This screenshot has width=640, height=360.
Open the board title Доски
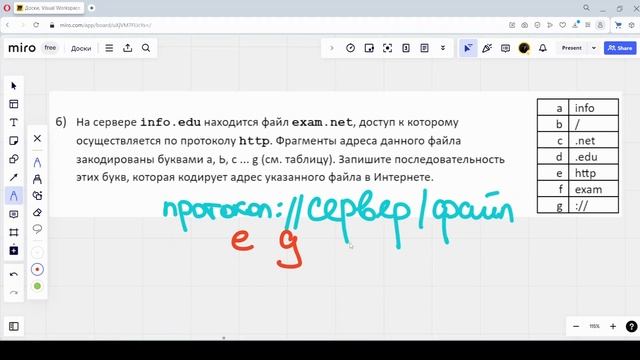coord(81,48)
